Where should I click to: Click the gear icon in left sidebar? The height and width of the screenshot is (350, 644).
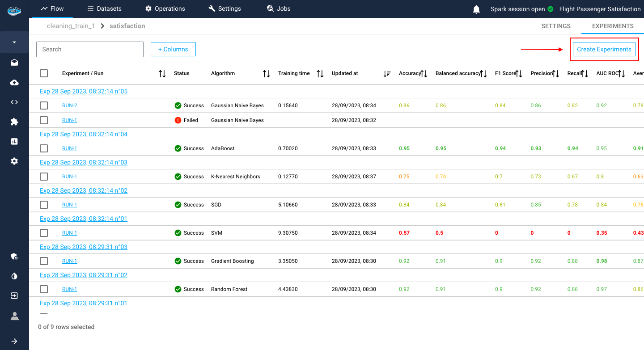click(x=14, y=161)
